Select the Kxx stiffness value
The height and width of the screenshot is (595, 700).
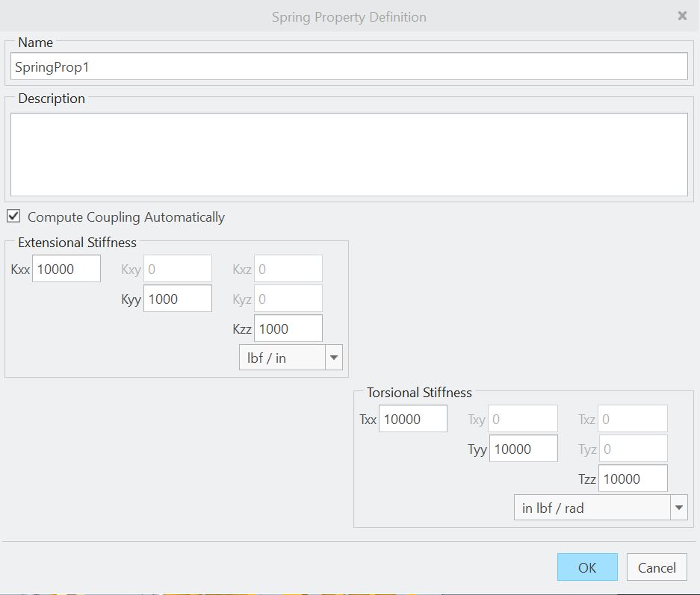click(66, 268)
